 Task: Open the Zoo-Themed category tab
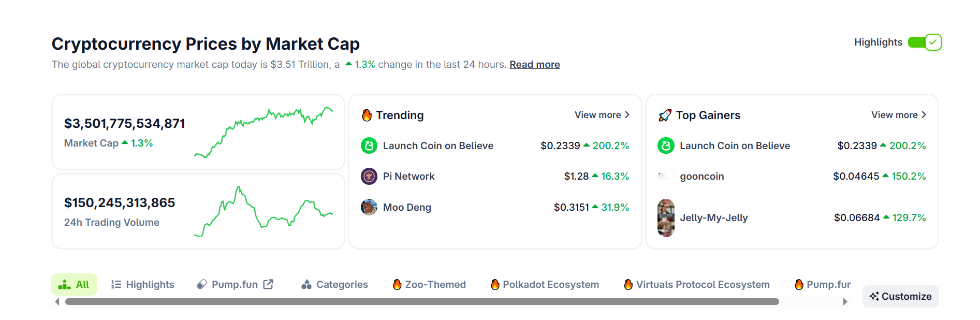429,284
